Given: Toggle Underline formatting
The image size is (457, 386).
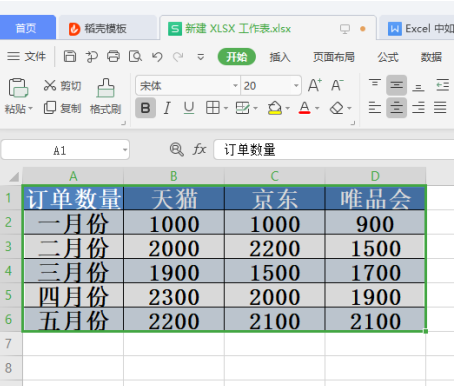Looking at the screenshot, I should (x=189, y=108).
